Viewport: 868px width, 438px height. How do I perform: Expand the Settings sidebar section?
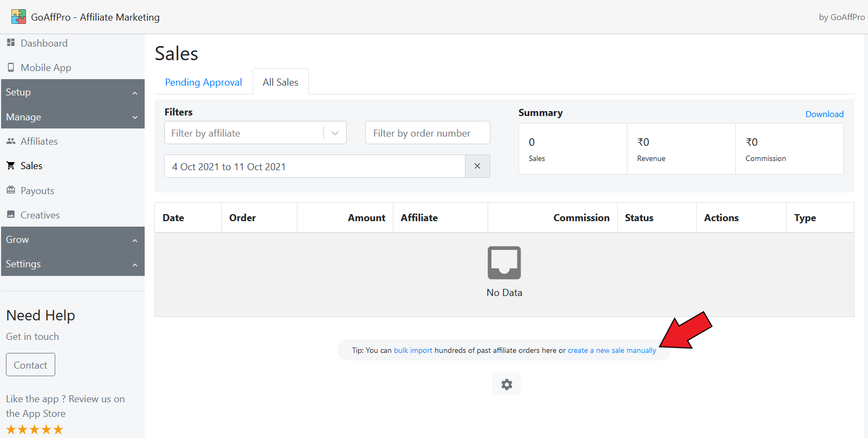point(72,264)
